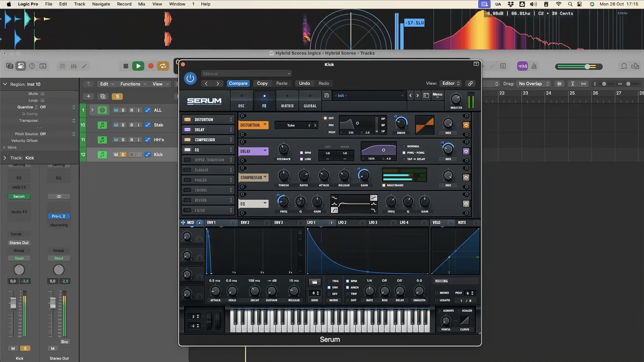Expand the Track Kick inspector section
The image size is (644, 362).
[5, 158]
